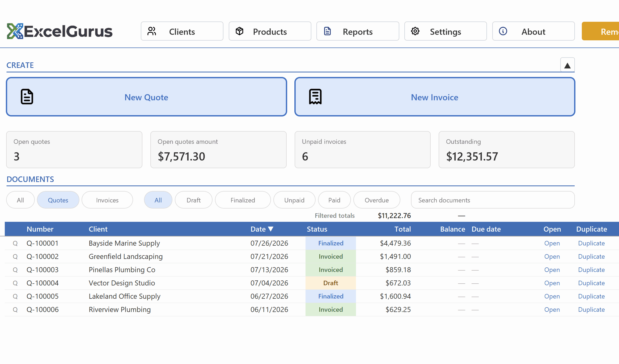Open the About page

(x=533, y=31)
